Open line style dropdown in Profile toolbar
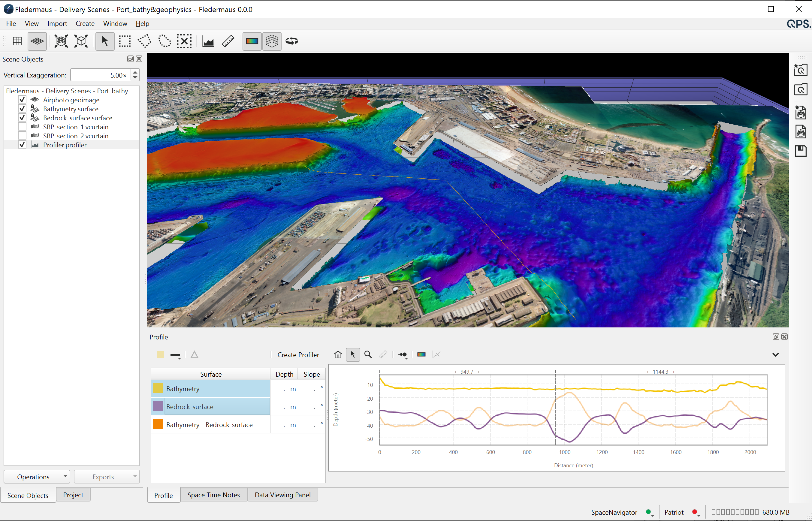 [x=176, y=355]
